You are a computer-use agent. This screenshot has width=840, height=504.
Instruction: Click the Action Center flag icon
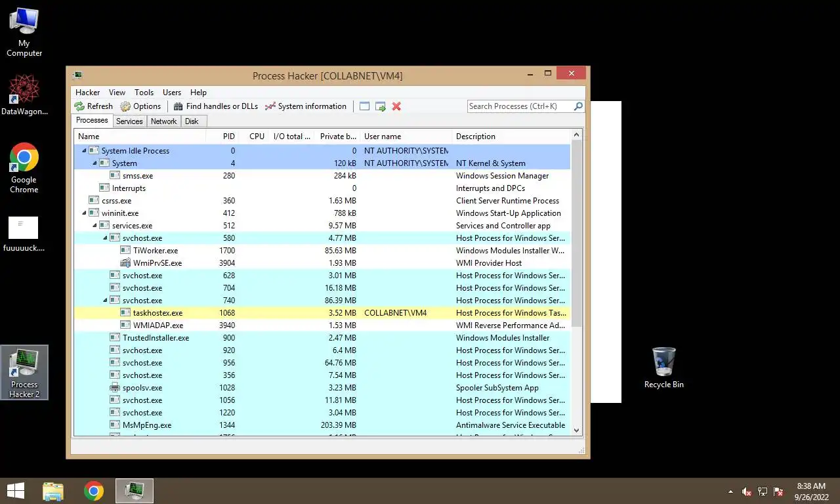pos(778,492)
